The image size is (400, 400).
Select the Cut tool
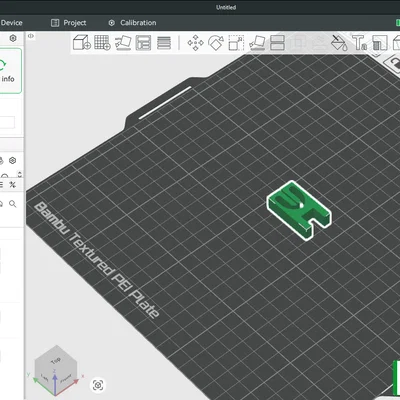[277, 43]
